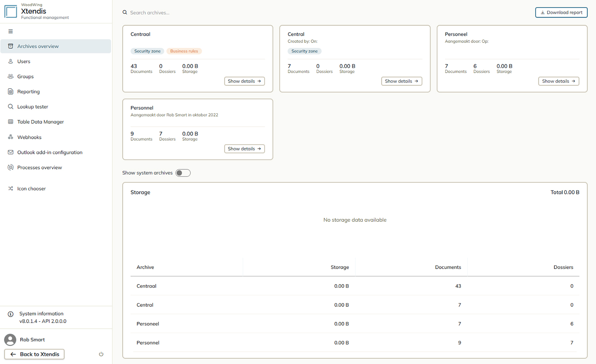The image size is (596, 364).
Task: Click the Groups people icon
Action: pos(11,76)
